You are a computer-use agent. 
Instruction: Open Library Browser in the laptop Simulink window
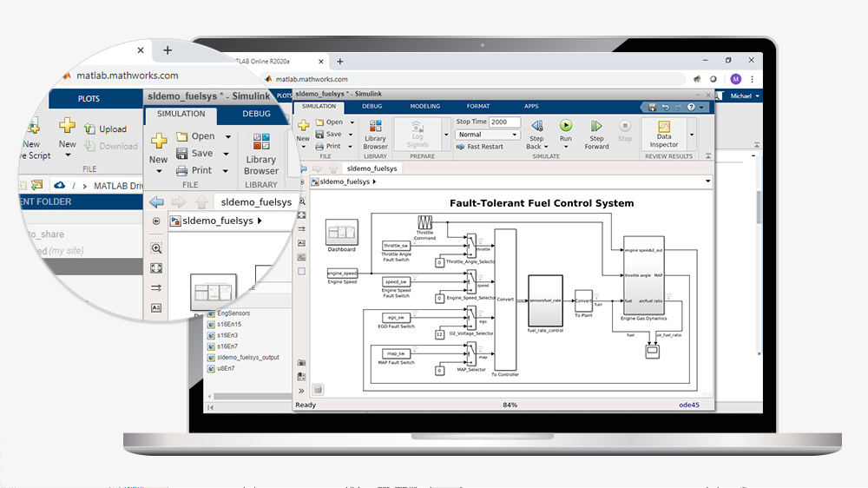click(375, 135)
